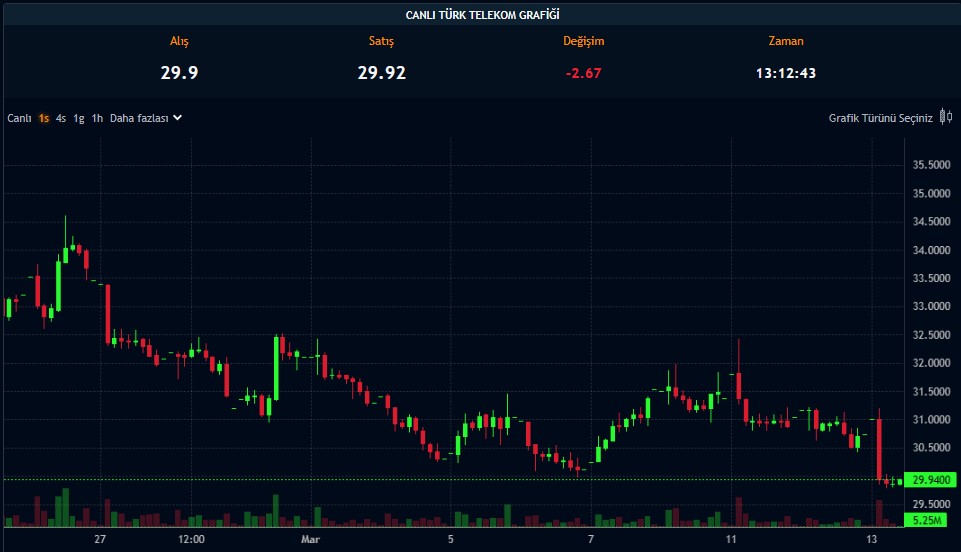
Task: Click the Mar date marker on time axis
Action: pyautogui.click(x=311, y=539)
